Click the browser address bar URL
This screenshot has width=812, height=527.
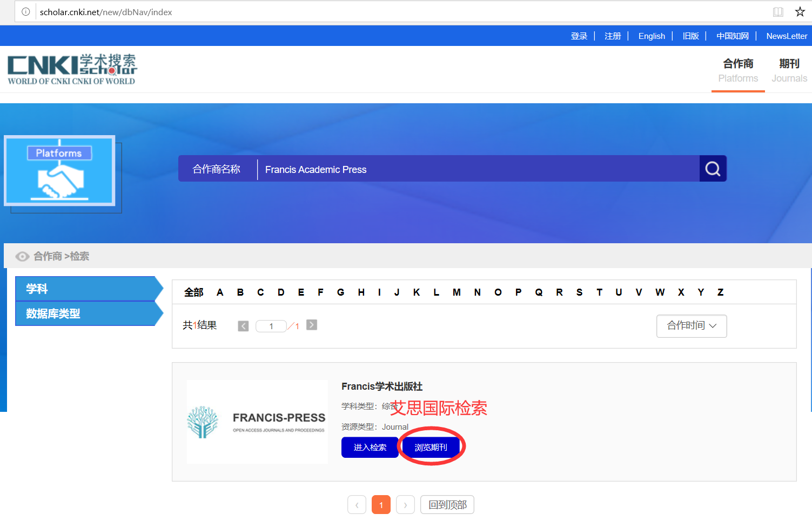[106, 12]
